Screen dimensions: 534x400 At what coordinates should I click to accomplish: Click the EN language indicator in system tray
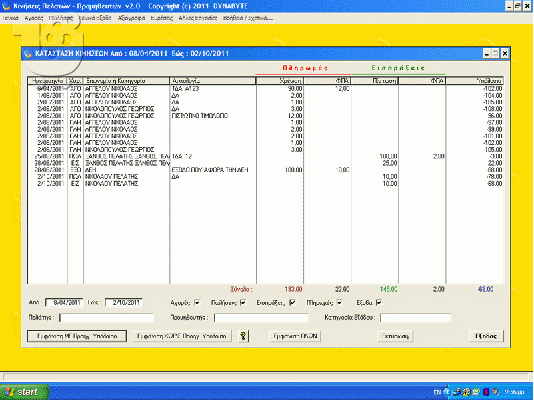[x=437, y=392]
